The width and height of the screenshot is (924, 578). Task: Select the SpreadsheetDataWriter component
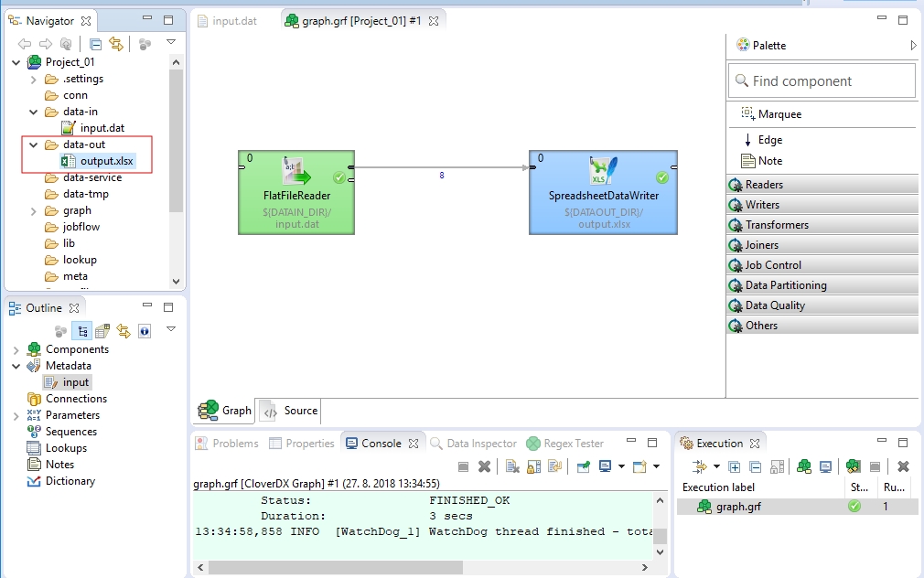(x=604, y=193)
